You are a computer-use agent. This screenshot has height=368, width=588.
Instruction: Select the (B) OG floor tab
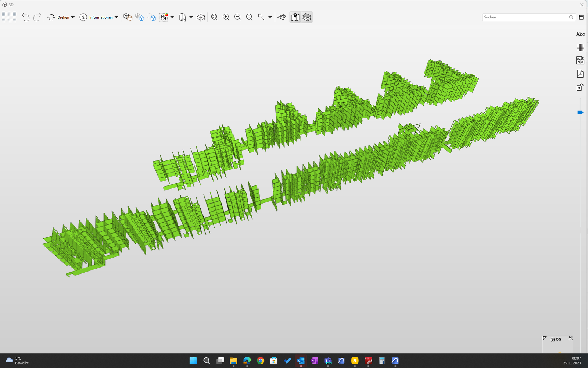coord(556,339)
